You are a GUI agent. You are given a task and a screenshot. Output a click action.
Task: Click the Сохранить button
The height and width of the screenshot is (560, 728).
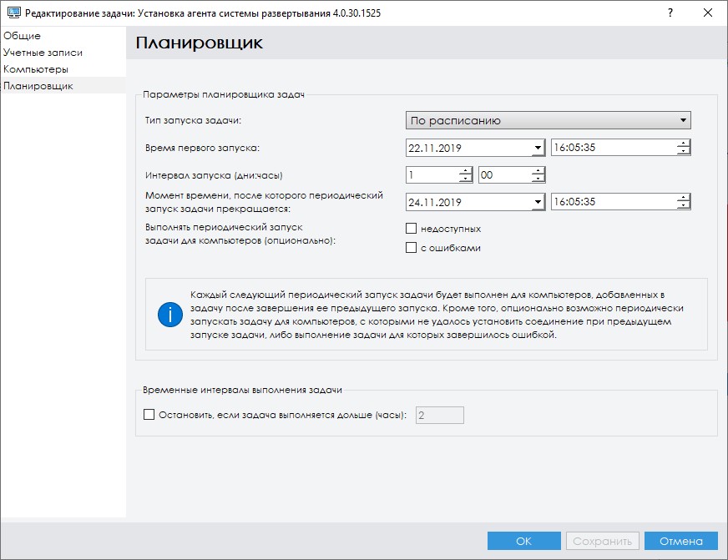point(602,541)
